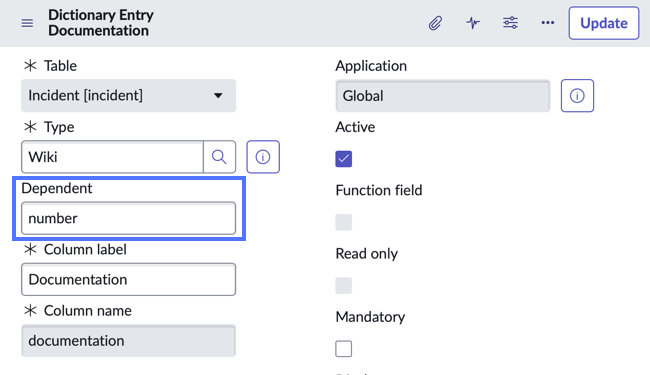Click the Type field containing Wiki
Viewport: 650px width, 375px height.
point(112,157)
